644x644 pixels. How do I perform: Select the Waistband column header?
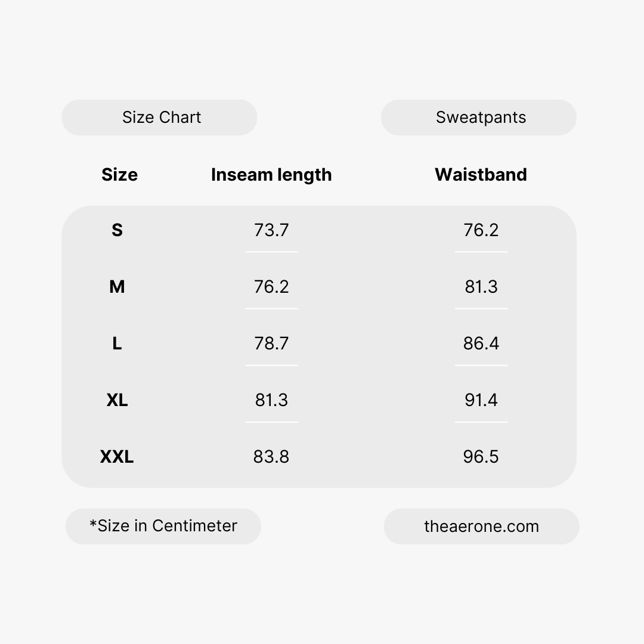click(x=481, y=175)
